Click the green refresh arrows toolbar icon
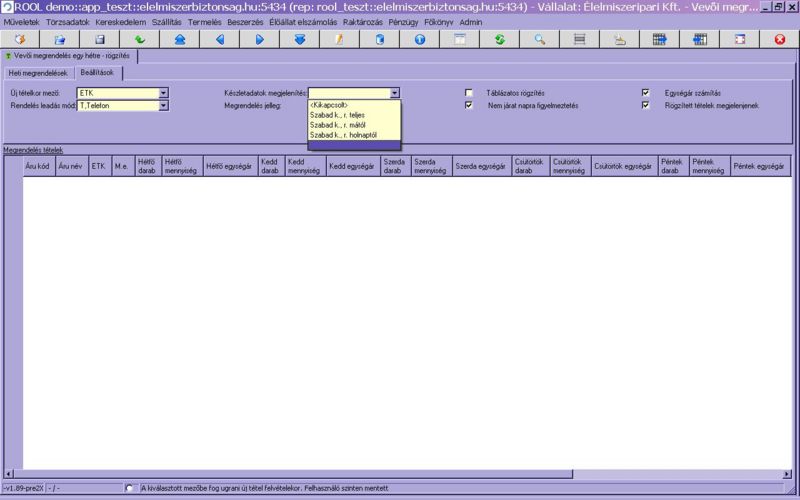This screenshot has height=500, width=800. [499, 39]
